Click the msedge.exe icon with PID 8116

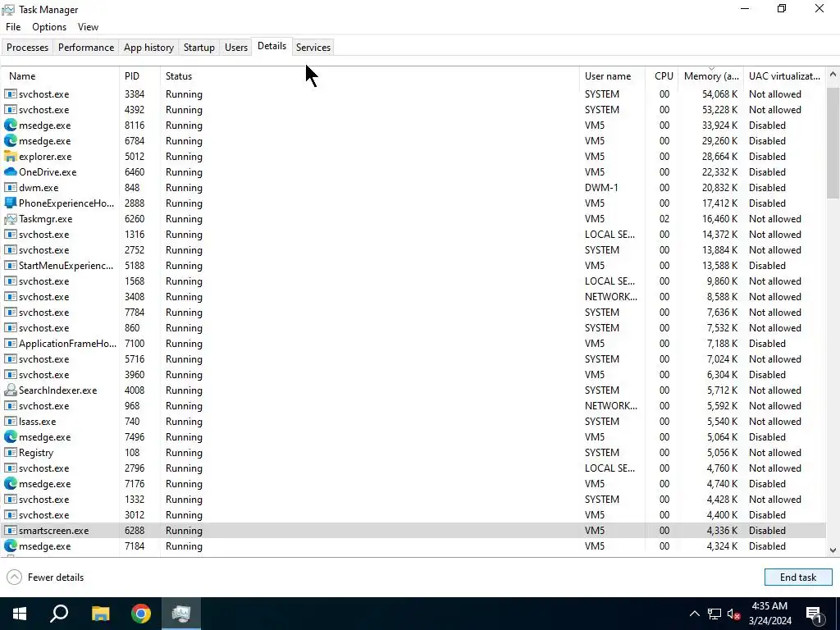10,126
